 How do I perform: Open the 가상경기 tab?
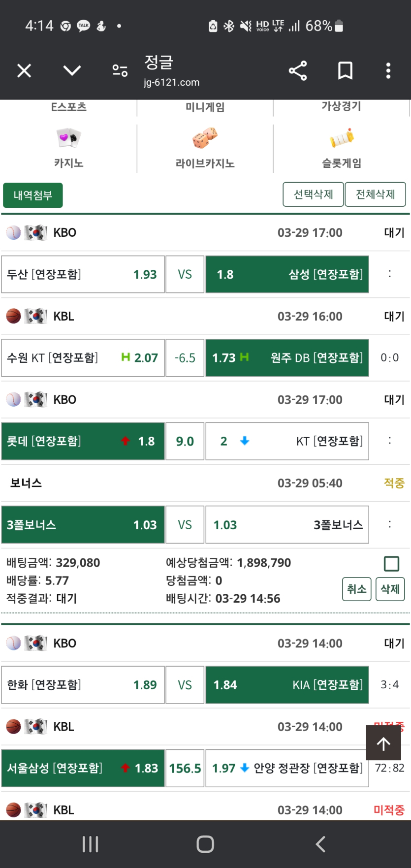pos(341,106)
